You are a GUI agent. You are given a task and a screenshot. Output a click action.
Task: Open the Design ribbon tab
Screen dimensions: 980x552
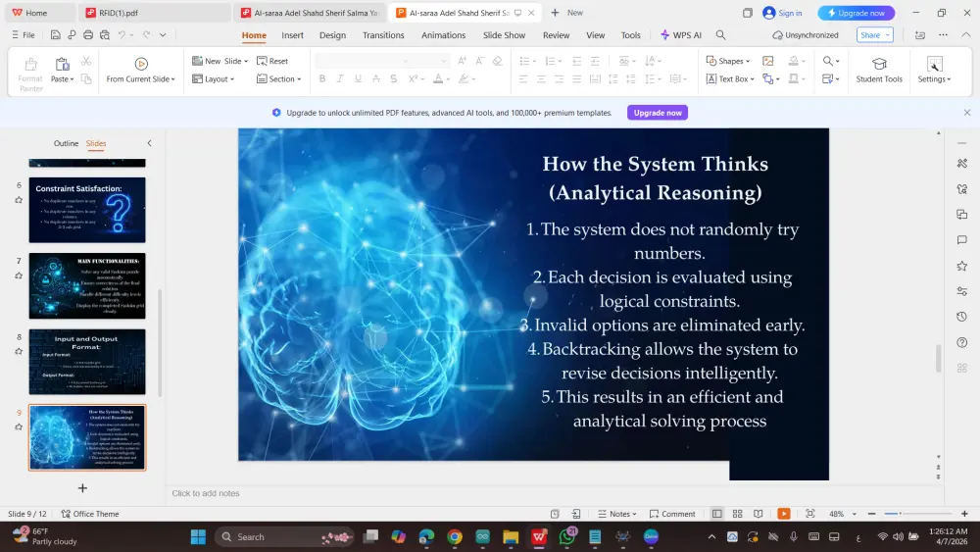(332, 35)
